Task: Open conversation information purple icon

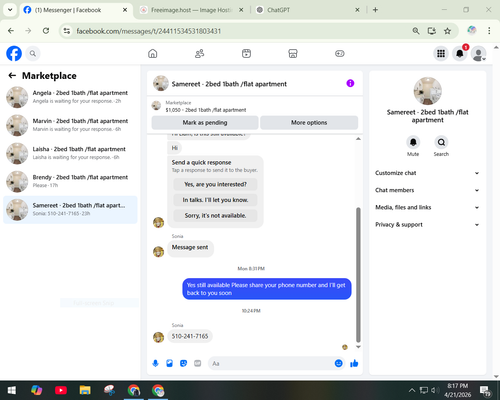Action: tap(350, 83)
